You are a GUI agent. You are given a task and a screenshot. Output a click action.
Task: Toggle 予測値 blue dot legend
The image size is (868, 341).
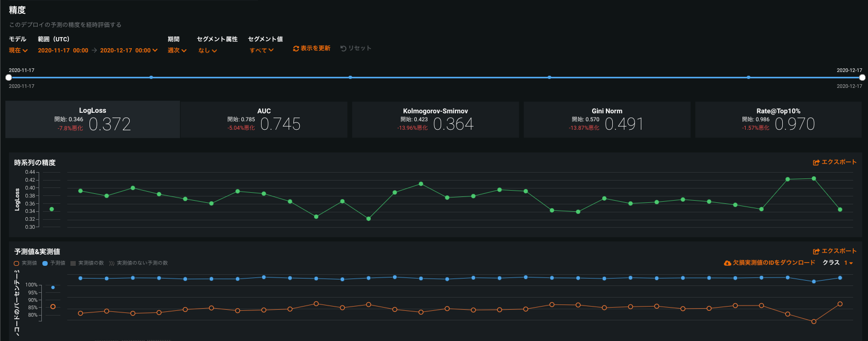pos(45,263)
